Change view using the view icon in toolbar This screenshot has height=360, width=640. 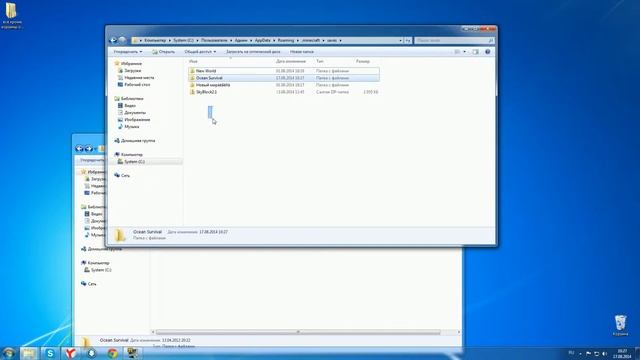click(457, 52)
